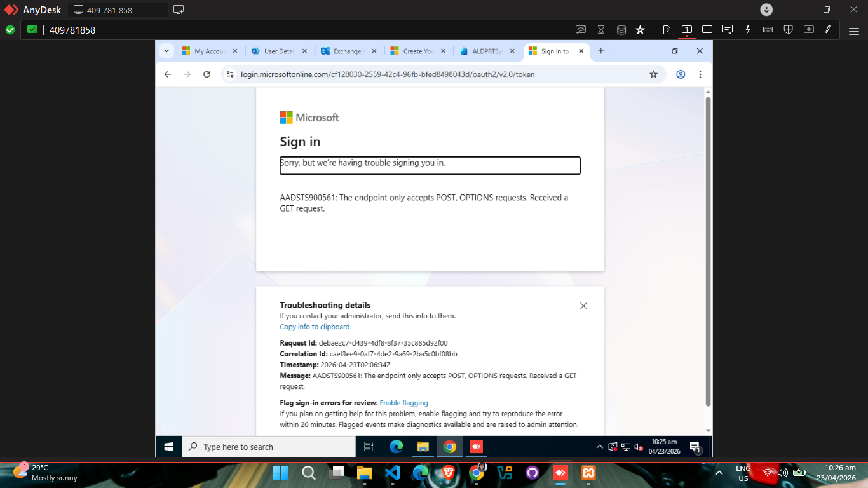Open a new Chrome tab

point(600,51)
